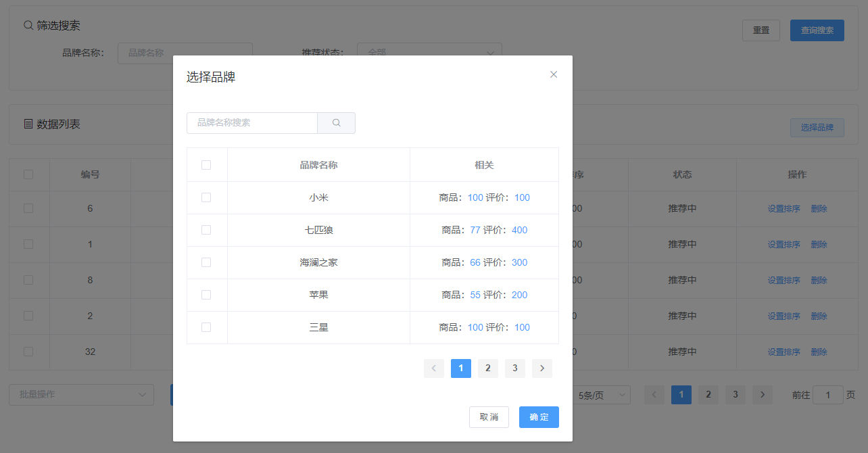Click 评价 count 200 for 苹果
Image resolution: width=868 pixels, height=453 pixels.
coord(519,295)
